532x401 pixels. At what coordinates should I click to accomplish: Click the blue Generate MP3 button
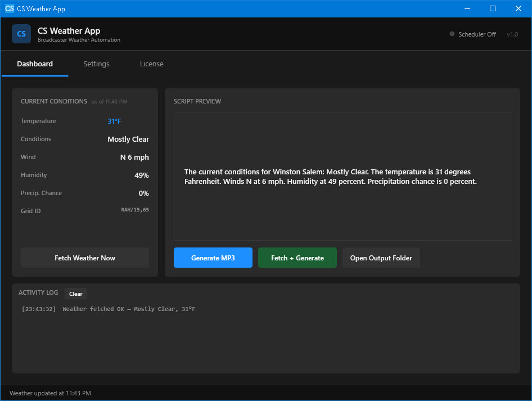[x=213, y=258]
